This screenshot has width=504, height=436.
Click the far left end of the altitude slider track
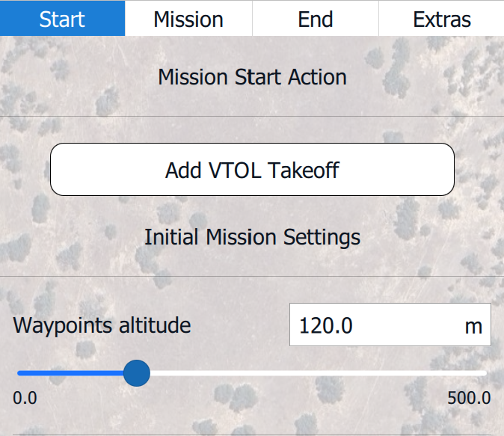coord(19,372)
